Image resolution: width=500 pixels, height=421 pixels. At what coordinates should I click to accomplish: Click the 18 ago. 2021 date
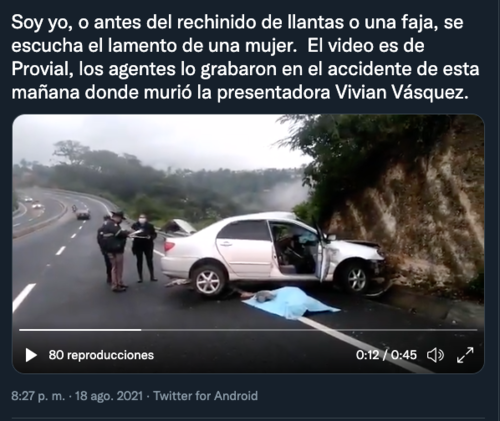tap(109, 396)
